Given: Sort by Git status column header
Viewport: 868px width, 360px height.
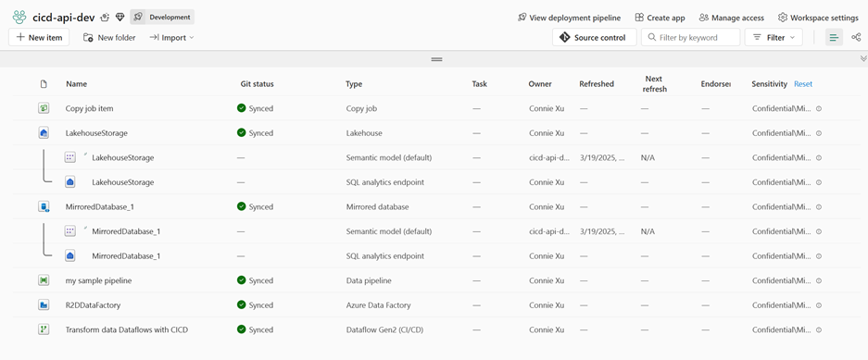Looking at the screenshot, I should click(257, 84).
